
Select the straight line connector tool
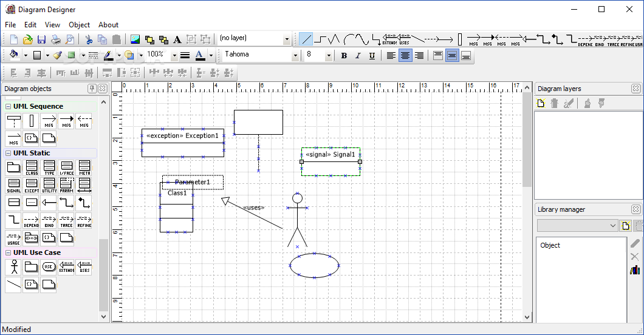click(306, 39)
